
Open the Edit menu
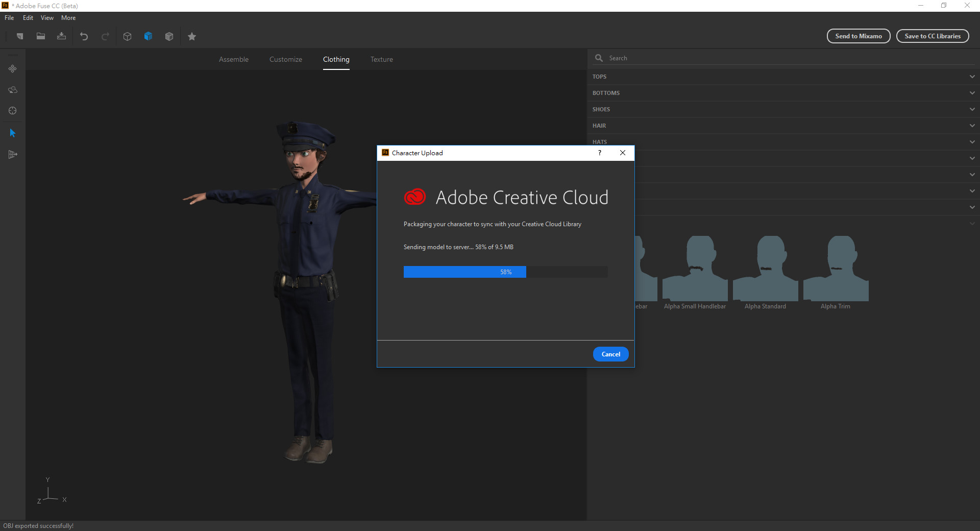pos(28,18)
